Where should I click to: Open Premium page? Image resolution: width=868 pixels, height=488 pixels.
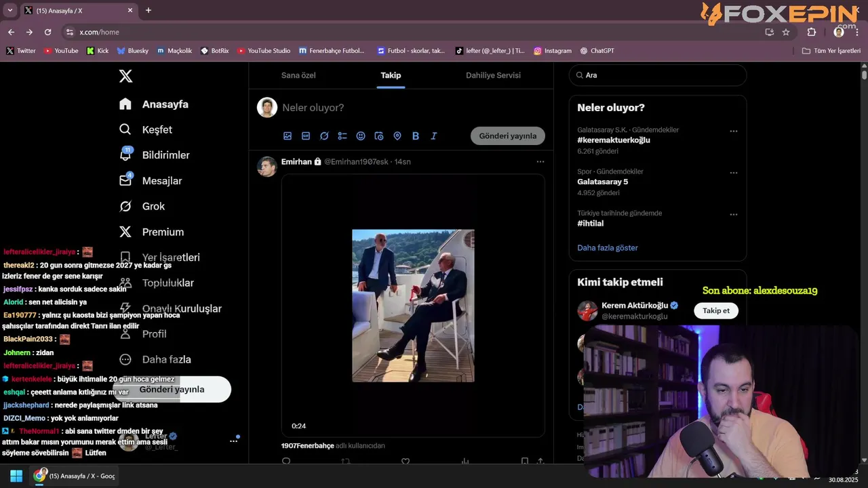(x=151, y=232)
